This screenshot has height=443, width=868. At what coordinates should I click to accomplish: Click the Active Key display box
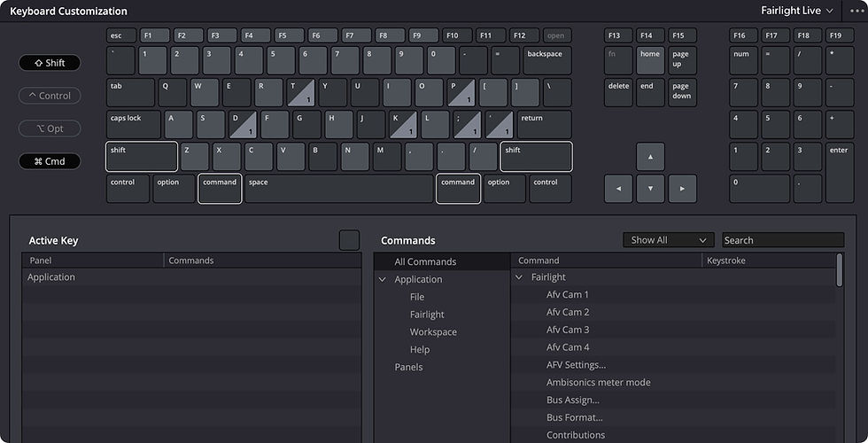tap(349, 240)
